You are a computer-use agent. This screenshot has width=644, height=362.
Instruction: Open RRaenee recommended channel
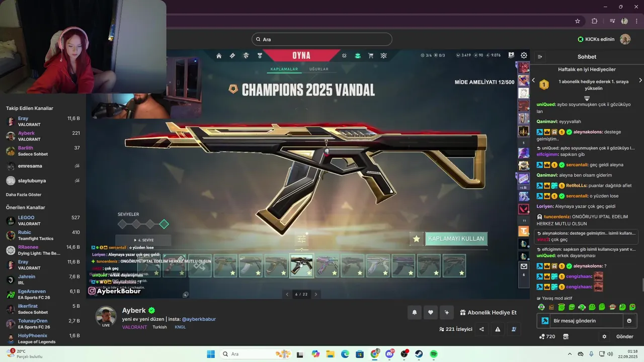43,250
